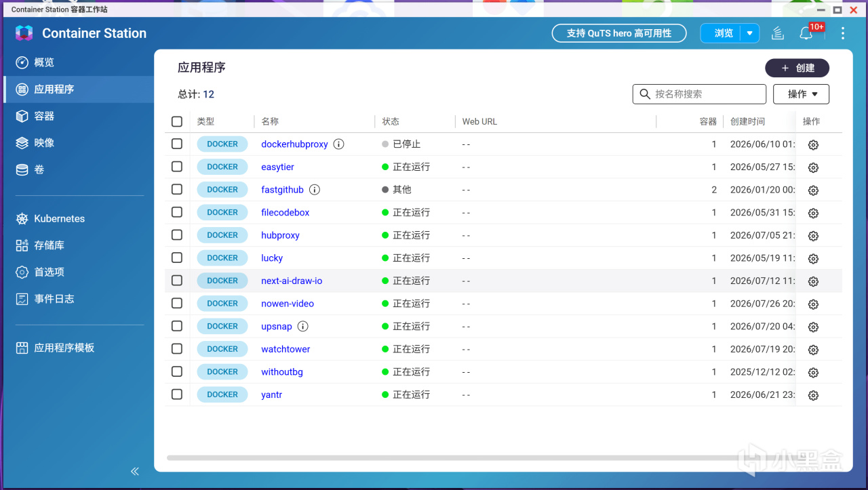Open the next-ai-draw-io application link

[x=292, y=281]
